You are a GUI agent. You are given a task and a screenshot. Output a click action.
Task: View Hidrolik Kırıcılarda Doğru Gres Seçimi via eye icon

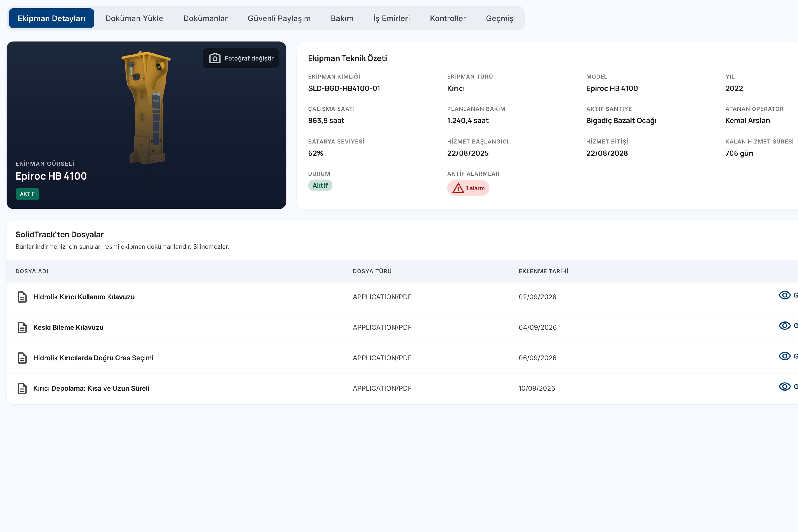tap(784, 356)
